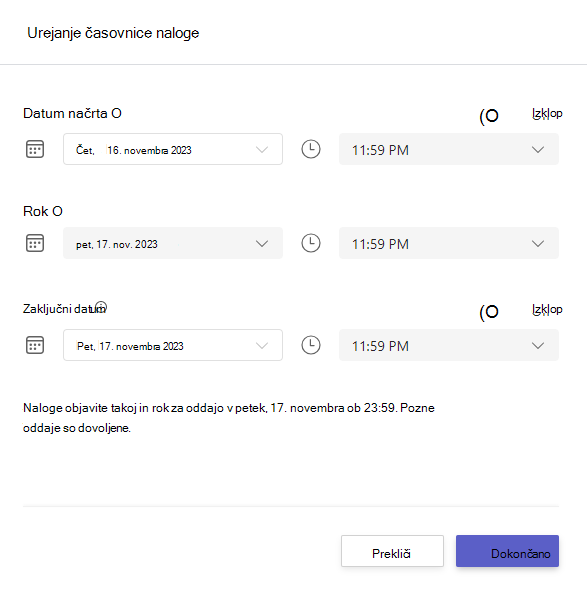Click the clock icon in Datum načrta row
Screen dimensions: 587x591
click(x=311, y=149)
